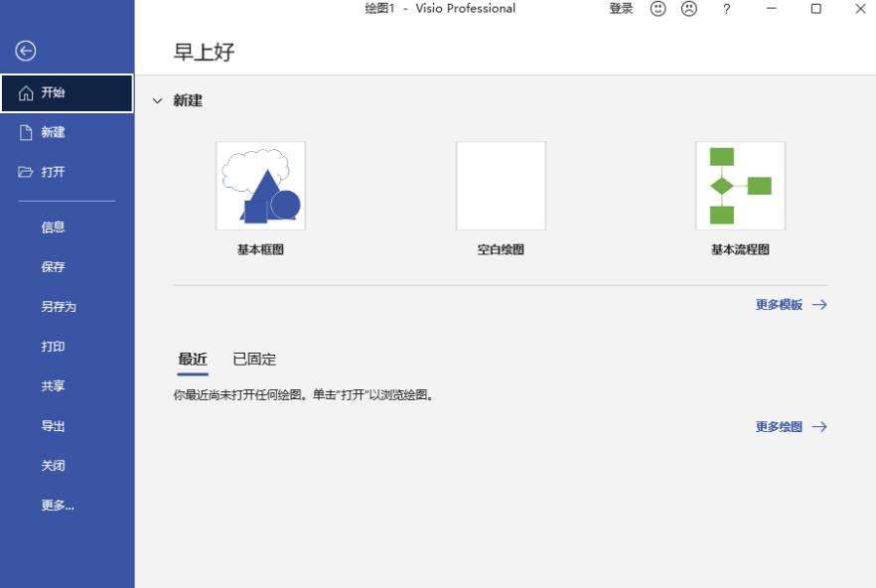Viewport: 876px width, 588px height.
Task: Click the back arrow circle icon
Action: [25, 51]
